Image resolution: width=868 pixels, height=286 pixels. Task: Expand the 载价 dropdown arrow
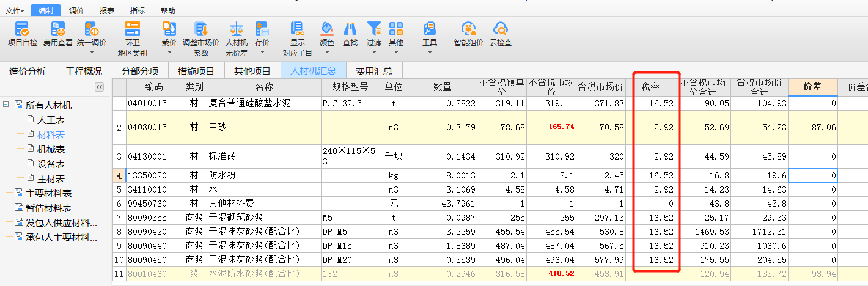tap(169, 53)
